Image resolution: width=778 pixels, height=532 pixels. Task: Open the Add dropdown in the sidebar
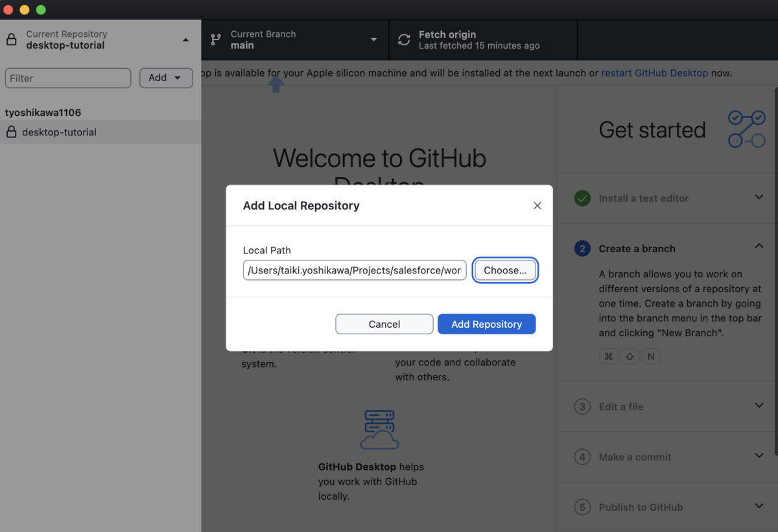click(x=166, y=78)
